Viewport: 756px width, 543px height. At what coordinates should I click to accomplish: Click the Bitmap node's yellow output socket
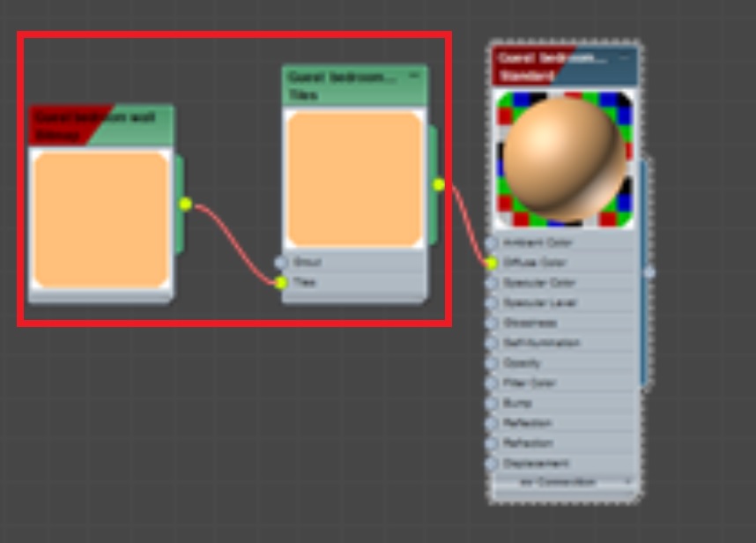[x=186, y=202]
